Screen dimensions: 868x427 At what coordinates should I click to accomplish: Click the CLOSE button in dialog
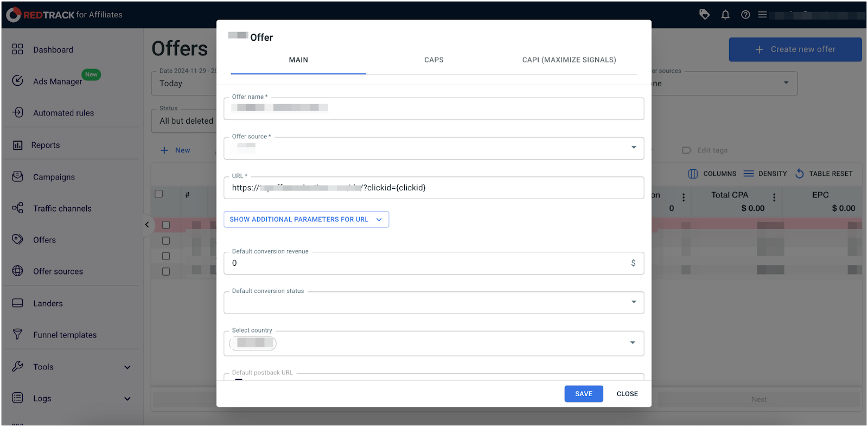click(x=627, y=394)
